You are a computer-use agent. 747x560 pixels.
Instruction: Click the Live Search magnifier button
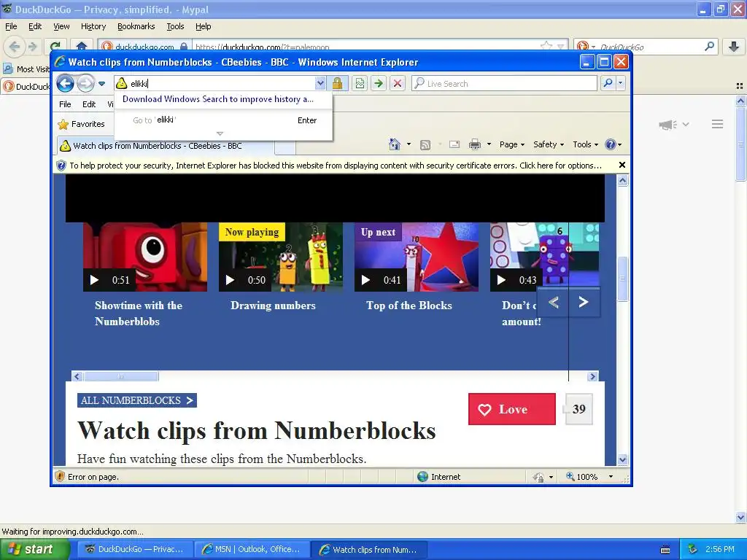[608, 83]
